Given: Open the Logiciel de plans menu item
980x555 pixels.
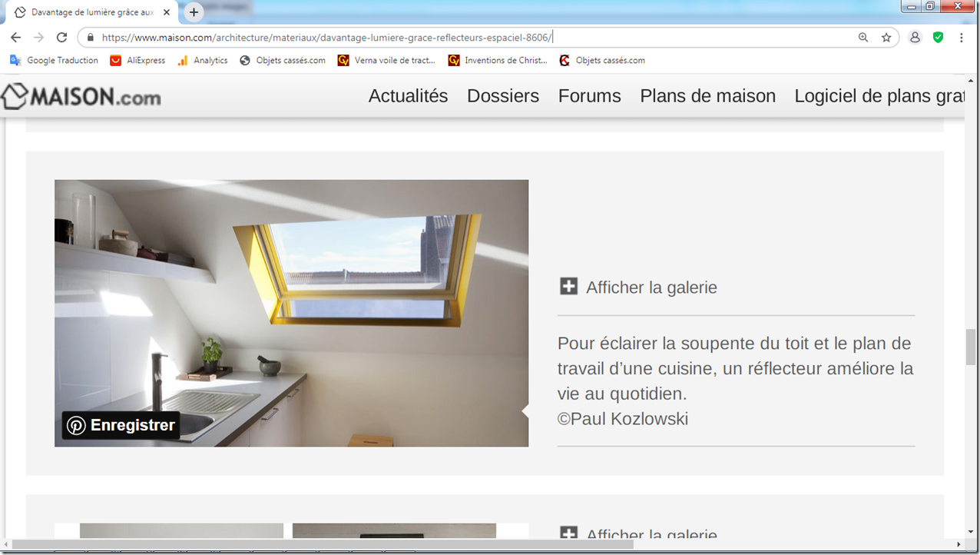Looking at the screenshot, I should click(x=879, y=96).
